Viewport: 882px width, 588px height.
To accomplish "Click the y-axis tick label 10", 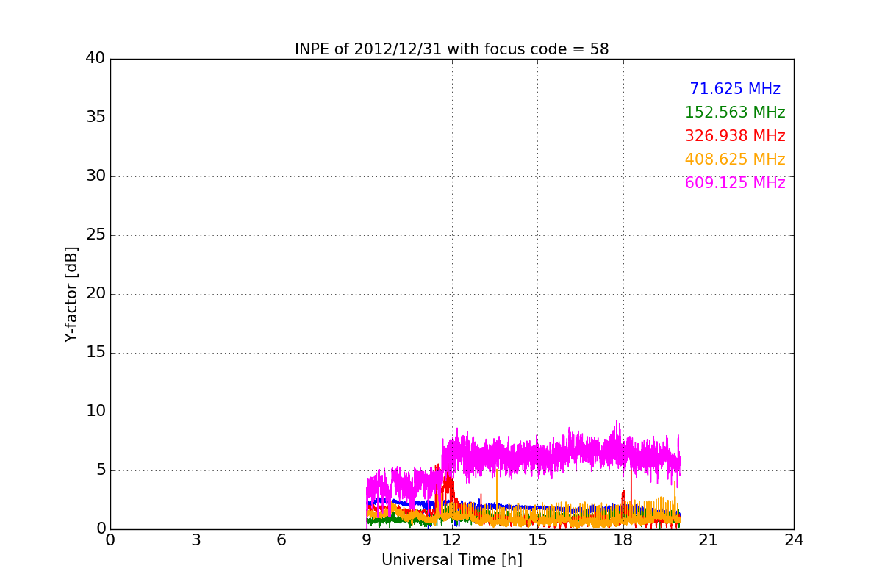I will tap(96, 412).
